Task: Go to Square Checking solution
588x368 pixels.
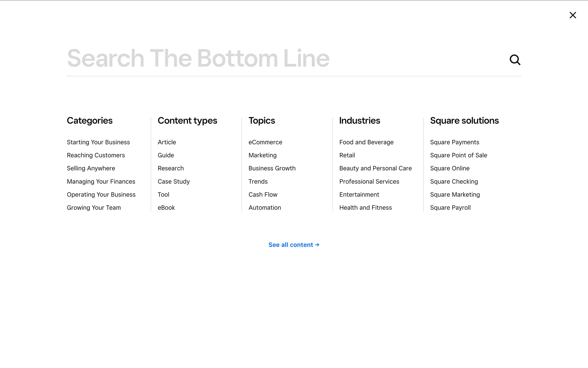Action: click(x=454, y=182)
